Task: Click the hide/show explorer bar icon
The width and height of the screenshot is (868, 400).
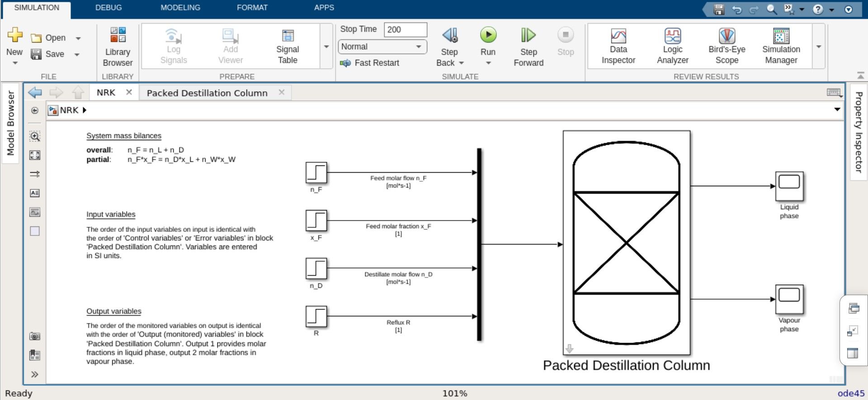Action: point(35,110)
